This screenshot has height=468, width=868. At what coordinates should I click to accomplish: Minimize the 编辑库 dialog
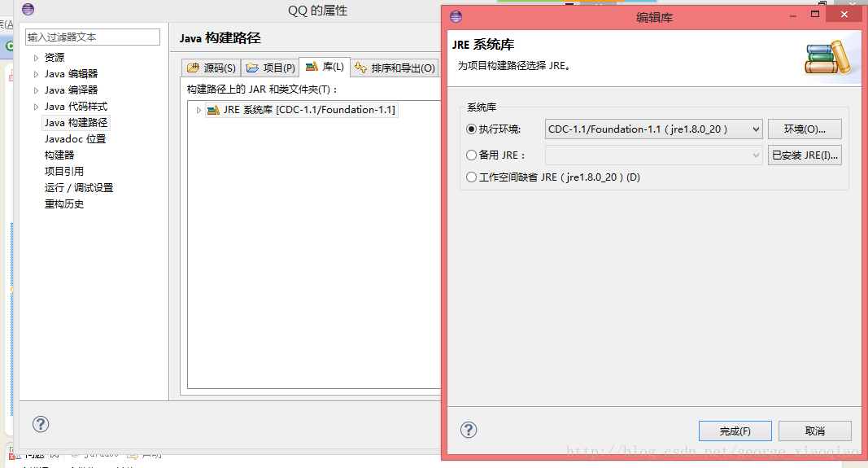(792, 15)
